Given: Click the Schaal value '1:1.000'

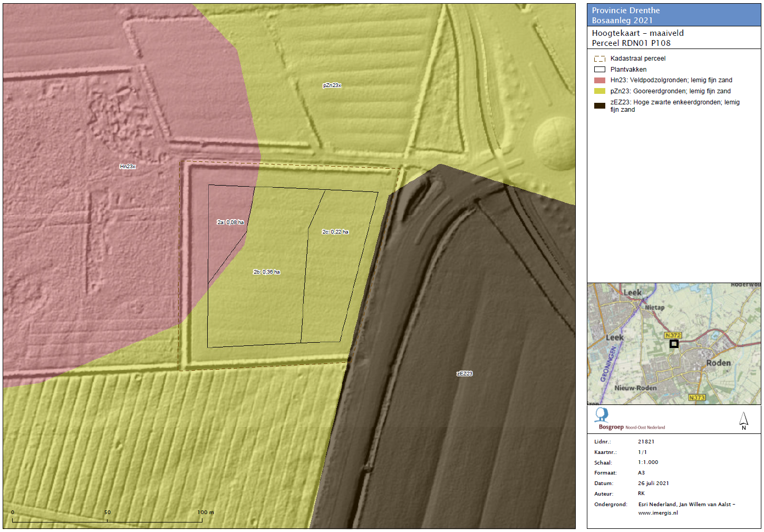Looking at the screenshot, I should pyautogui.click(x=648, y=462).
